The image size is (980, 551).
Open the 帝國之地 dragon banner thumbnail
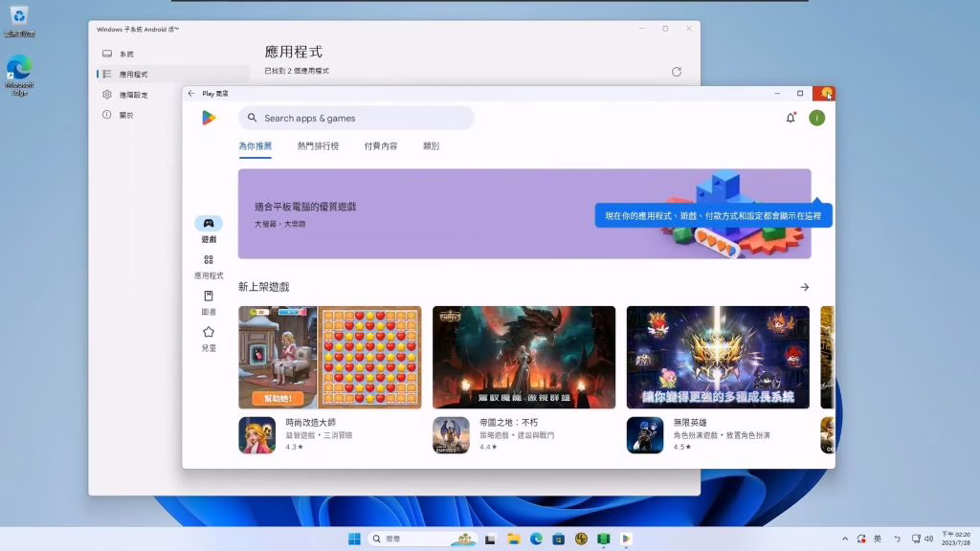click(523, 358)
